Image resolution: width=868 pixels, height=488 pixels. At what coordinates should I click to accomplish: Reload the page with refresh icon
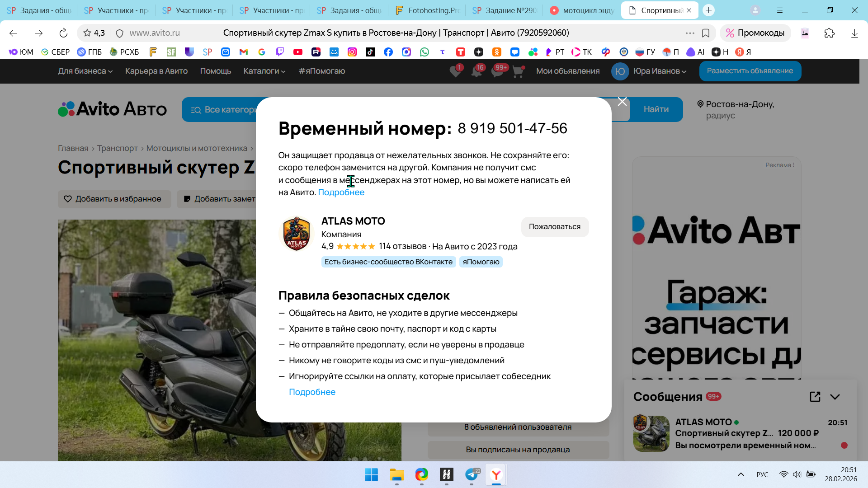pos(63,33)
